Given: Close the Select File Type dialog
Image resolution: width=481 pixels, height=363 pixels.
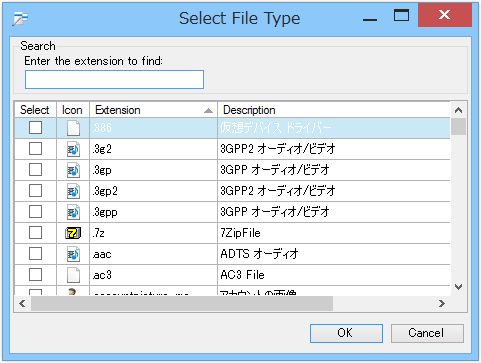Looking at the screenshot, I should pyautogui.click(x=445, y=15).
